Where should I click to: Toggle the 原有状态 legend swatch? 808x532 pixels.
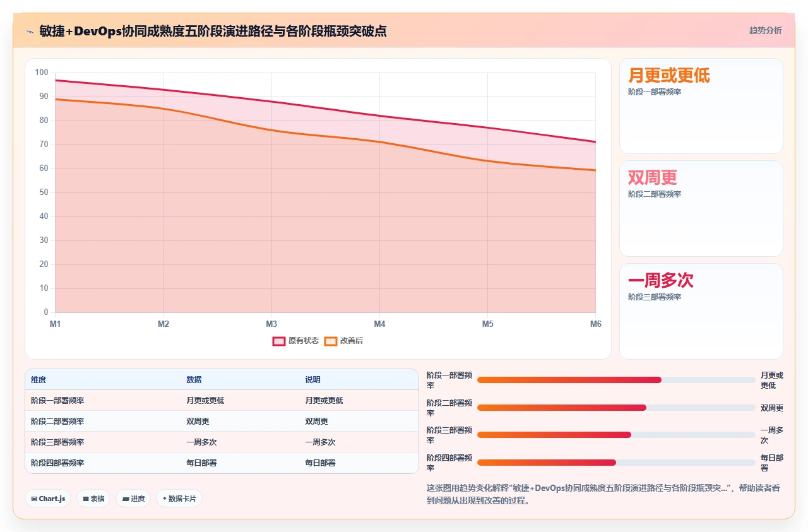[x=279, y=341]
